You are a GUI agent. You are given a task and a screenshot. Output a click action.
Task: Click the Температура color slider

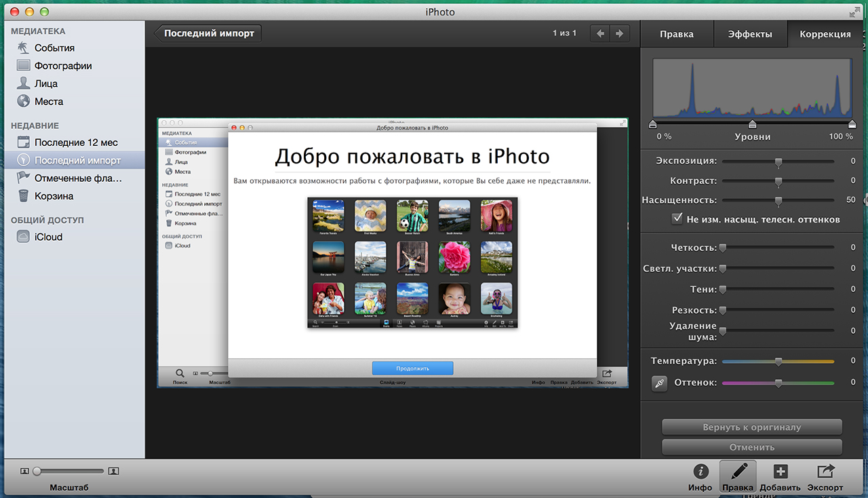coord(778,362)
